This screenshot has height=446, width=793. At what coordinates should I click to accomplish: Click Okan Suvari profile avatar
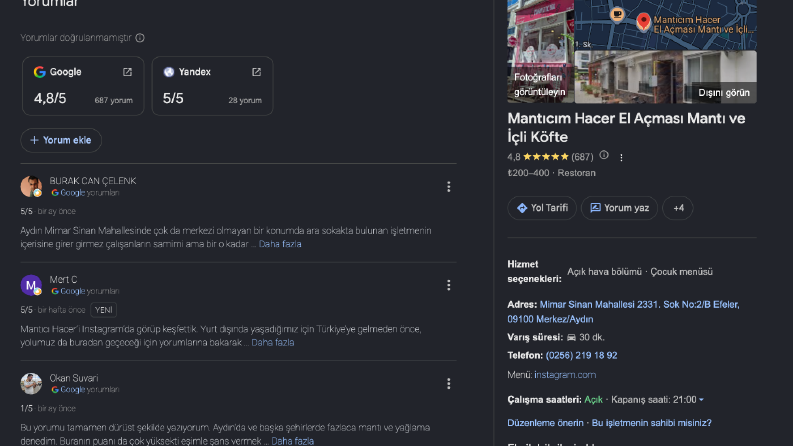[x=31, y=383]
